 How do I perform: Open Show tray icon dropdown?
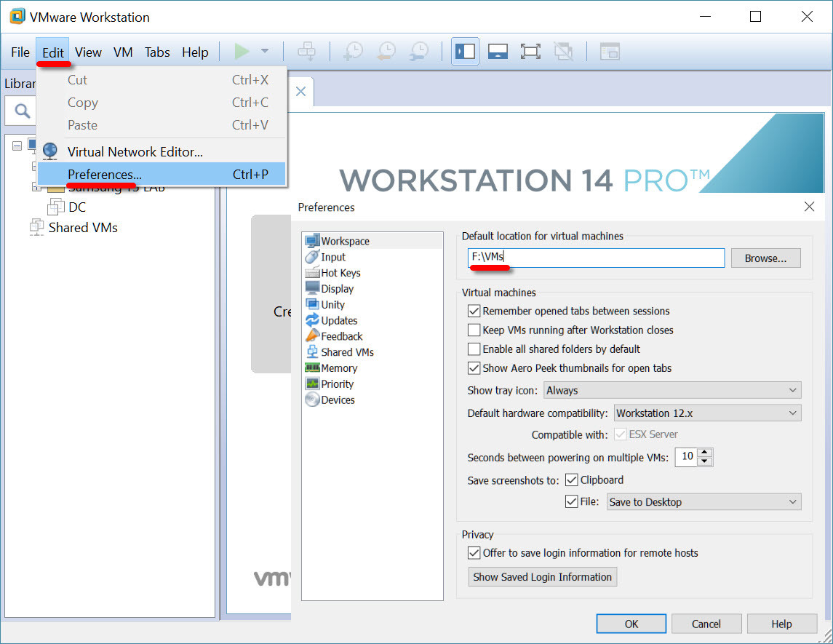pyautogui.click(x=672, y=390)
